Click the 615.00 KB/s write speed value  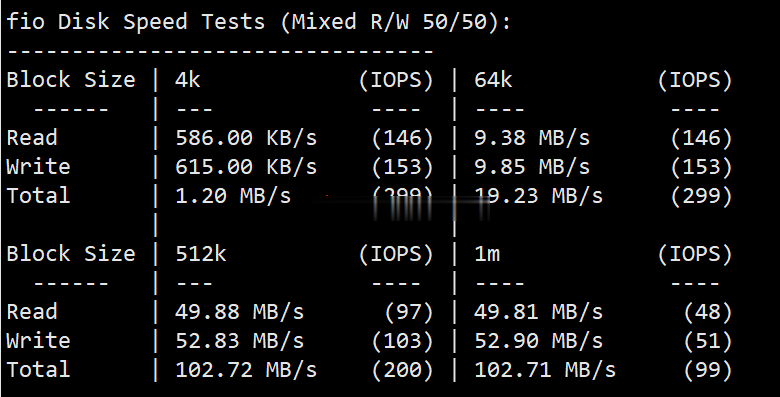click(246, 167)
